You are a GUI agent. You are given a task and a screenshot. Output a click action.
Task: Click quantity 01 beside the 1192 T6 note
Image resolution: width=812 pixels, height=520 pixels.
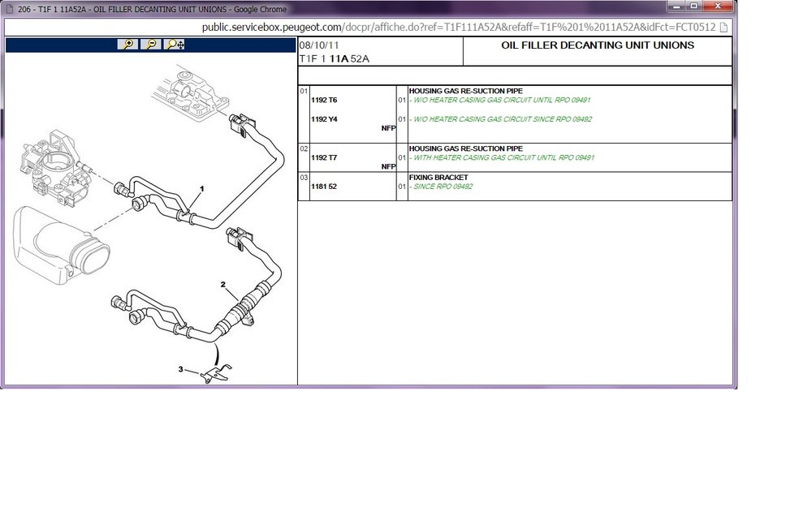[402, 100]
